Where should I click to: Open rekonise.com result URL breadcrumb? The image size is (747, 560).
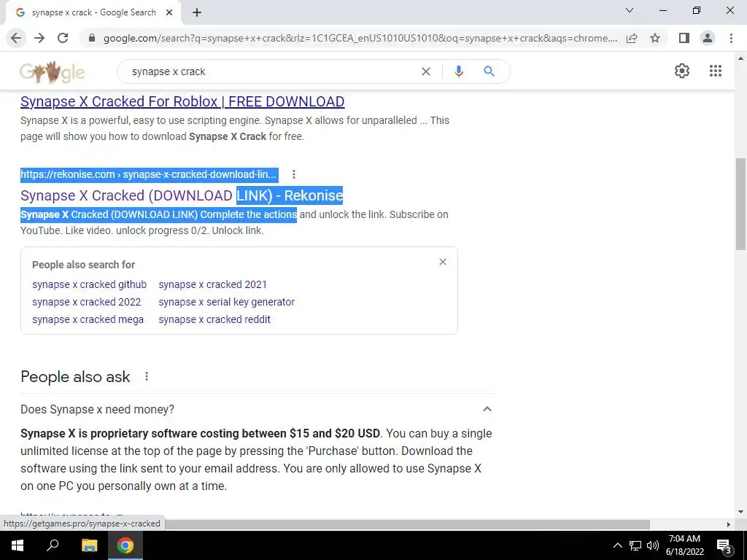tap(148, 174)
